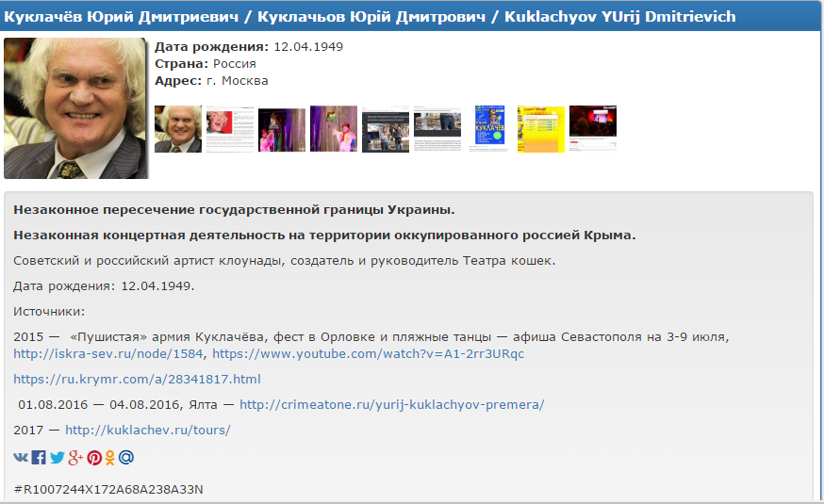This screenshot has height=504, width=824.
Task: Visit the kuklachev.ru/tours link
Action: pyautogui.click(x=147, y=430)
